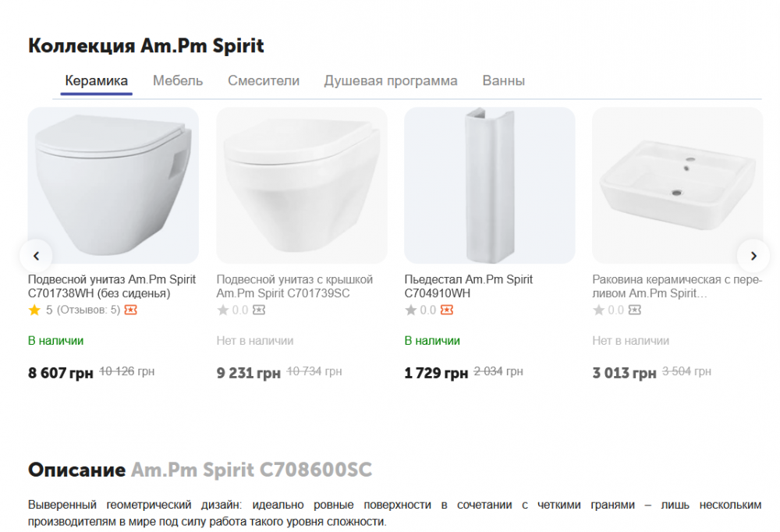
Task: Click the ceramic sink product image
Action: click(677, 185)
